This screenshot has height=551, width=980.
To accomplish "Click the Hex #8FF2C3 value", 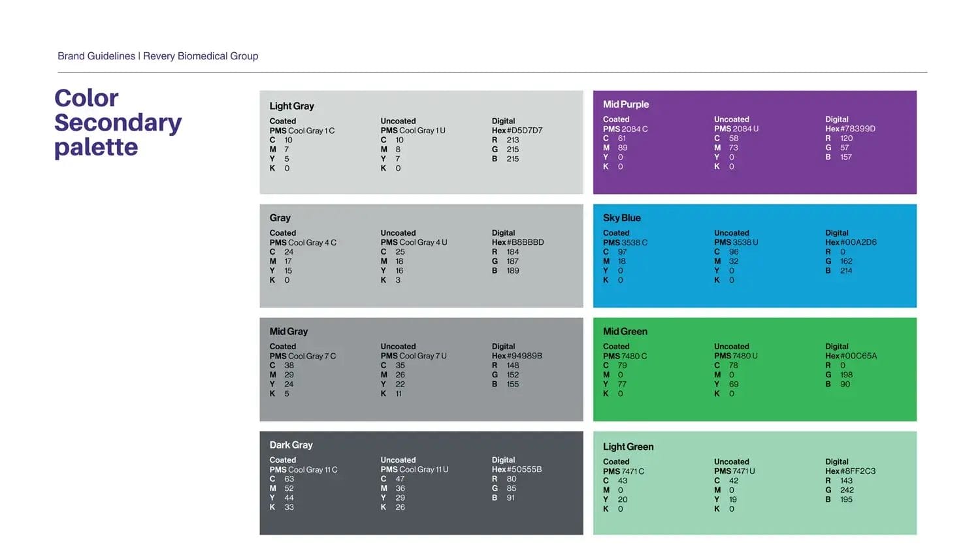I will (x=850, y=471).
